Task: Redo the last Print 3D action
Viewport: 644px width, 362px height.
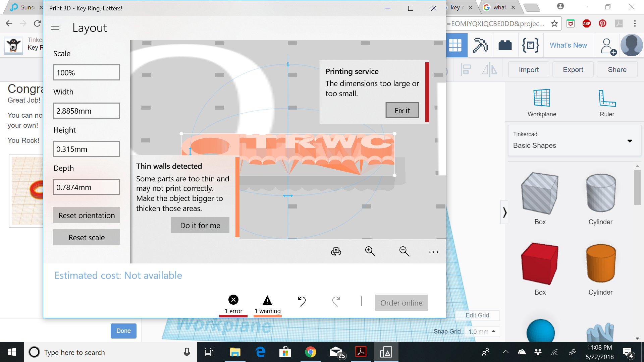Action: pos(336,301)
